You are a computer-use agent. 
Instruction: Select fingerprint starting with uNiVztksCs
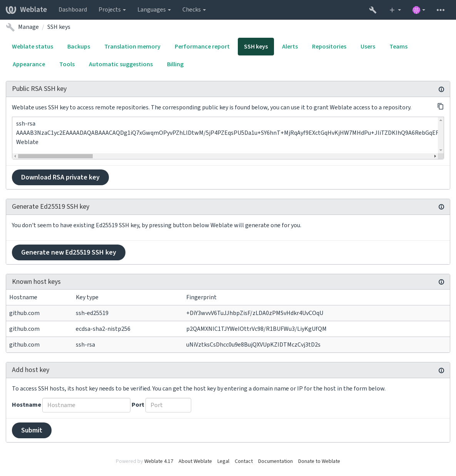tap(253, 345)
